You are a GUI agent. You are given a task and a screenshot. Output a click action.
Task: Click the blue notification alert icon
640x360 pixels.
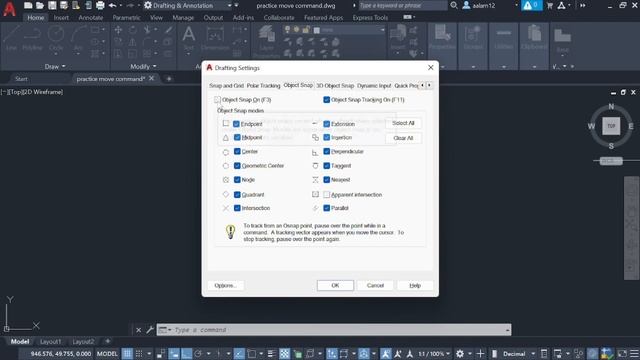click(531, 5)
